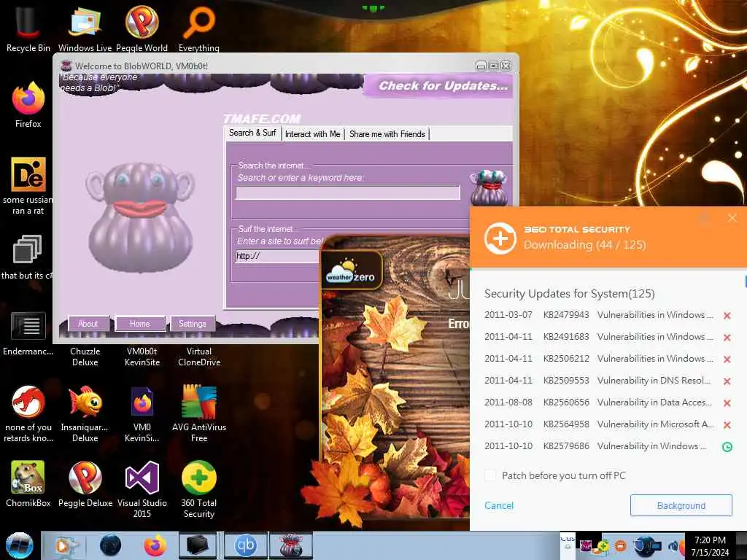
Task: Open the Windows Live desktop icon
Action: (x=85, y=28)
